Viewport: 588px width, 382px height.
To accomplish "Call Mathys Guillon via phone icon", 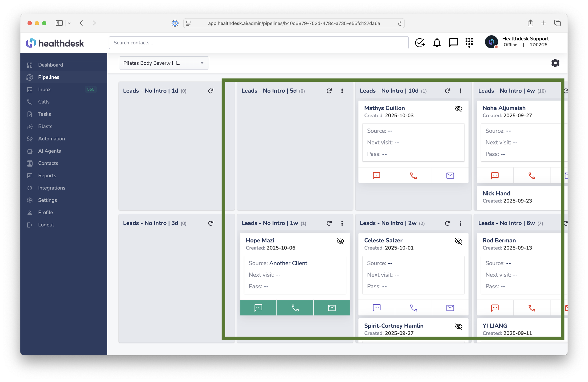I will tap(413, 175).
